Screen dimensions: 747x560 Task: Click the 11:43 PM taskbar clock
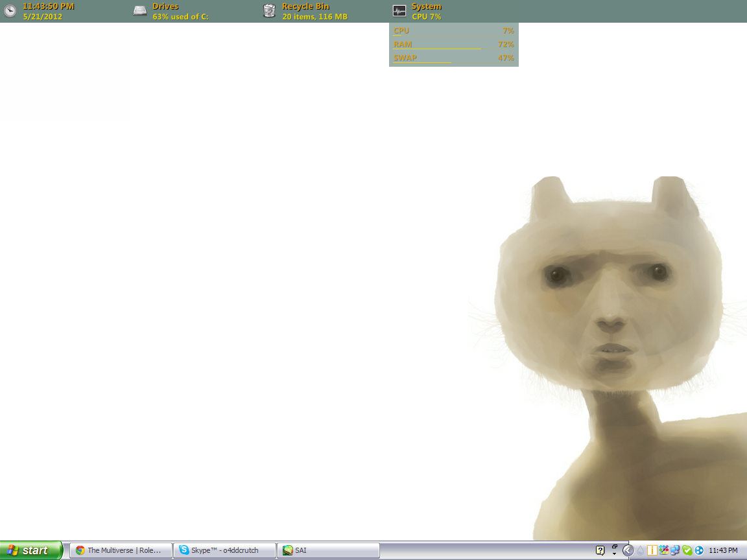tap(723, 550)
